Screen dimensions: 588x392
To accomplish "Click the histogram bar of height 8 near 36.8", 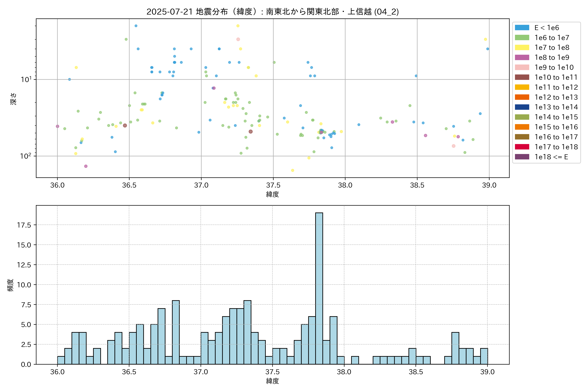I will coord(176,333).
